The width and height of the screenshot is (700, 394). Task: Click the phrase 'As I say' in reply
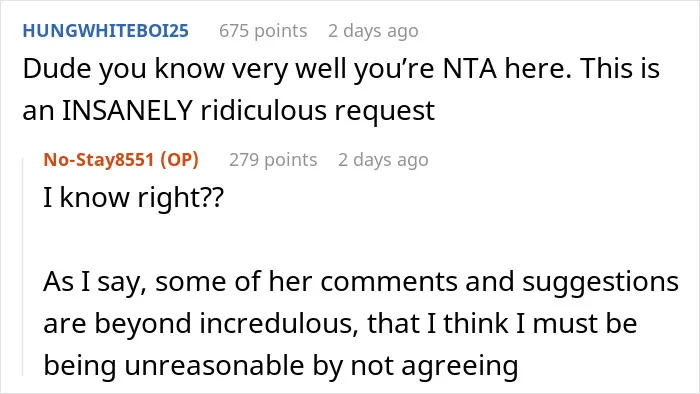[95, 283]
